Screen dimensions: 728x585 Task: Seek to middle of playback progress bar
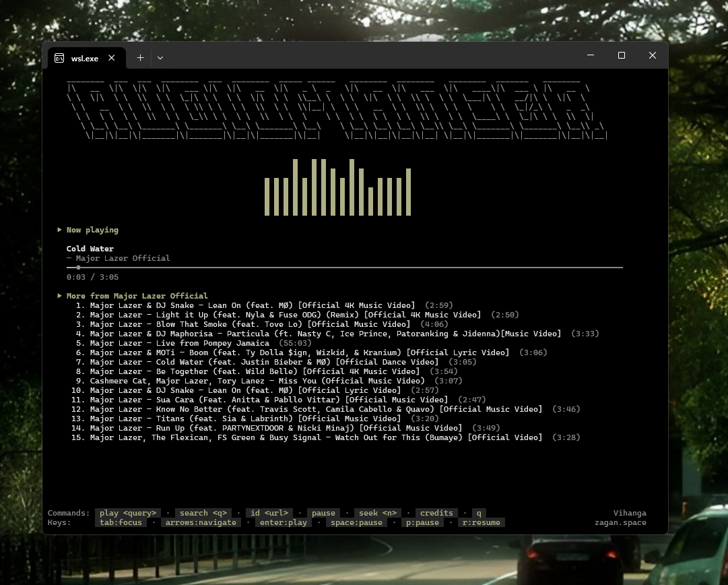[x=345, y=268]
